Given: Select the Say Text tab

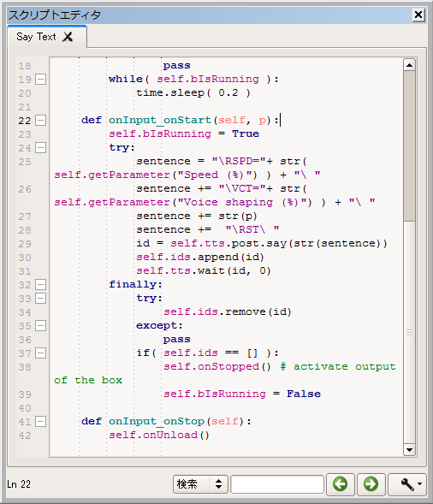Looking at the screenshot, I should 36,37.
